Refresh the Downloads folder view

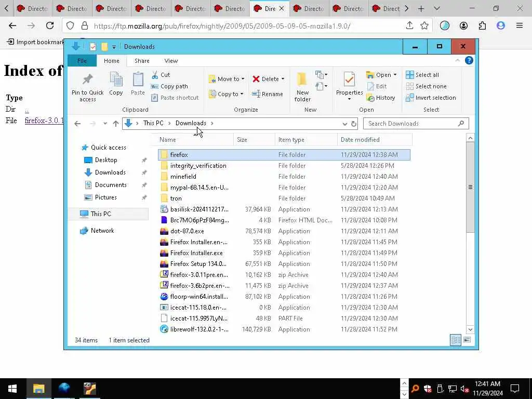pos(353,124)
